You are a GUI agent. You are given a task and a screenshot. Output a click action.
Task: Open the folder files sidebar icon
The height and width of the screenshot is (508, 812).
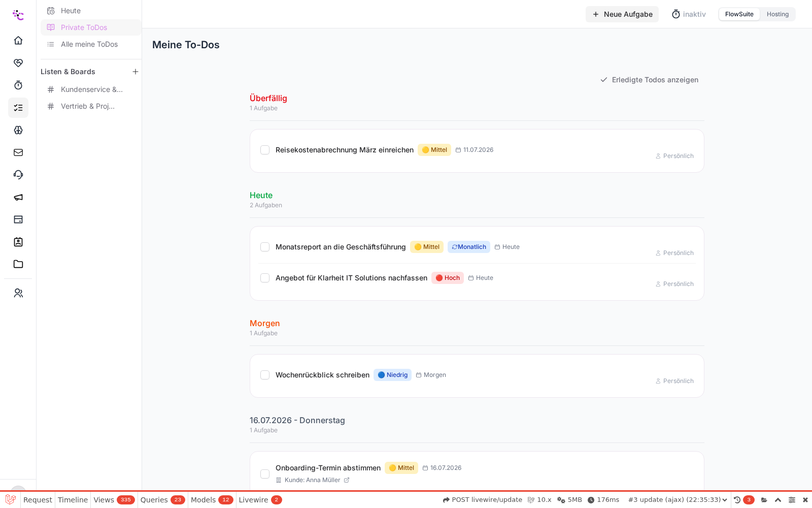click(x=18, y=264)
